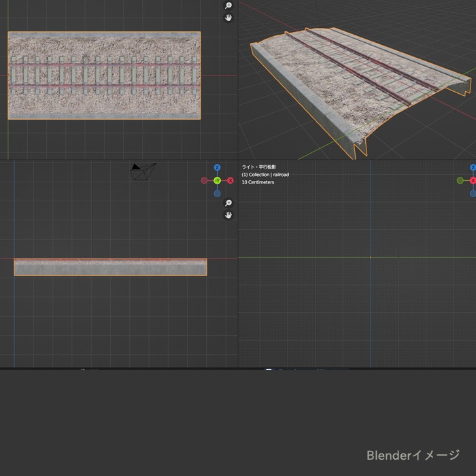The width and height of the screenshot is (476, 476).
Task: Select the camera wireframe object
Action: coord(142,172)
